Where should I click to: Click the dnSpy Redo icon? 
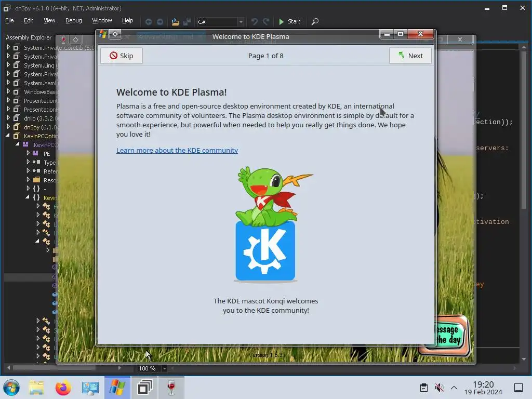[266, 22]
